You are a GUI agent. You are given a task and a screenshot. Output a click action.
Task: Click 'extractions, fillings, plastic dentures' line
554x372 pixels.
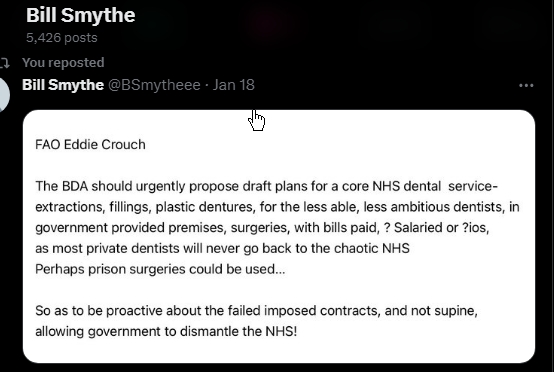(x=277, y=207)
